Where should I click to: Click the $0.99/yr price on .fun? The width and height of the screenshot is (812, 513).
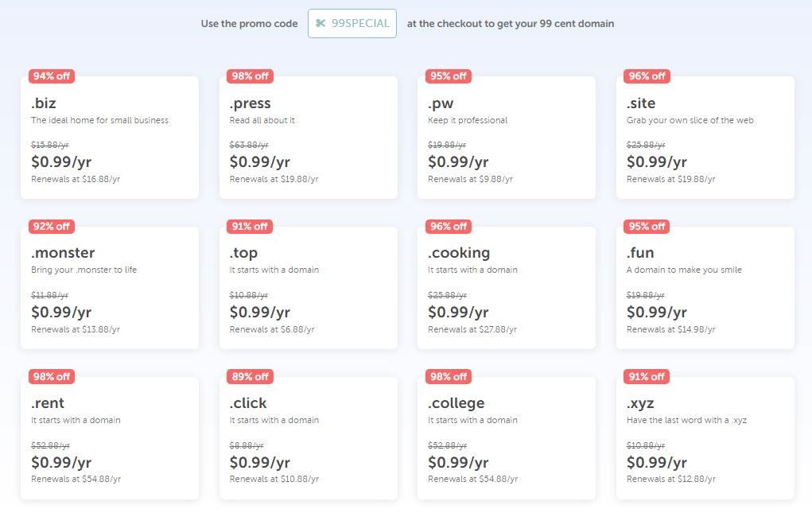(x=657, y=312)
